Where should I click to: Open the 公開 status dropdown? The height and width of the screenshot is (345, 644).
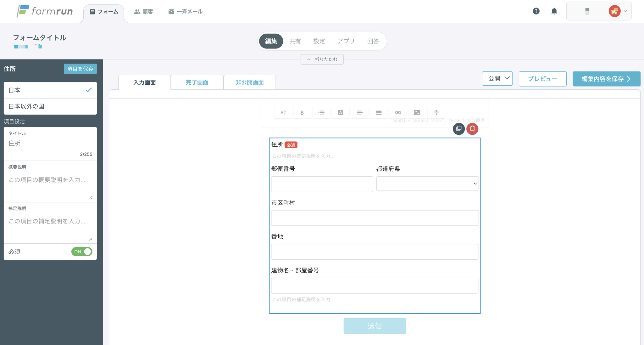[497, 79]
